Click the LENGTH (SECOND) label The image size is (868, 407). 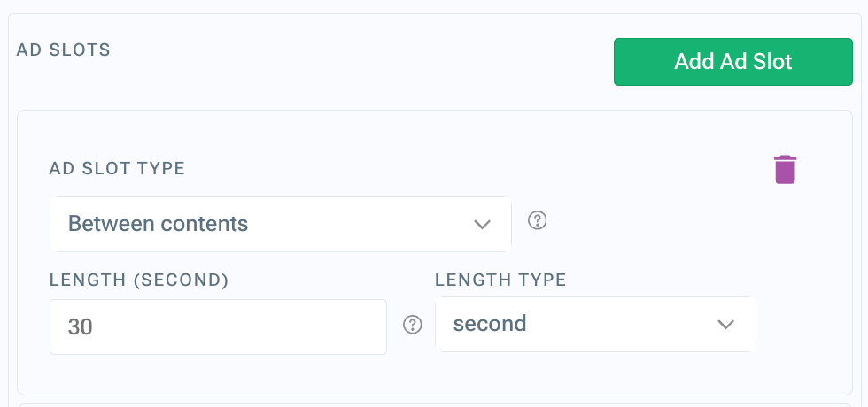[x=139, y=280]
